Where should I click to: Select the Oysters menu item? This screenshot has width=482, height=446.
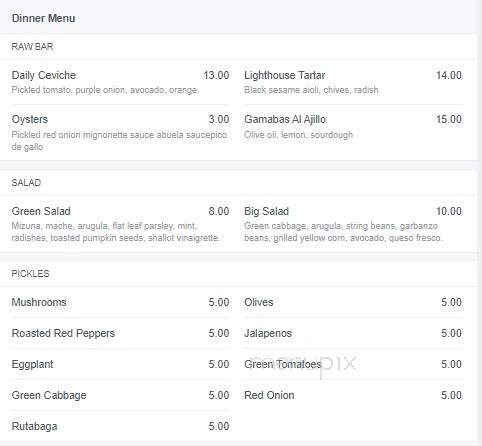[30, 119]
